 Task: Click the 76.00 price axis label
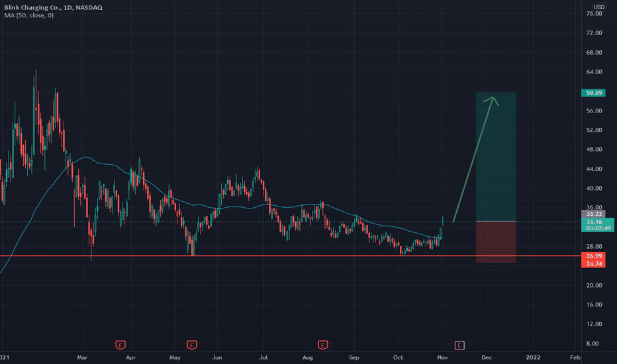tap(594, 13)
